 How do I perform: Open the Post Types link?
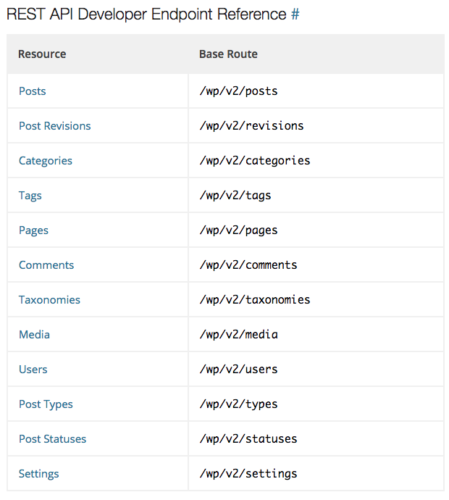46,404
